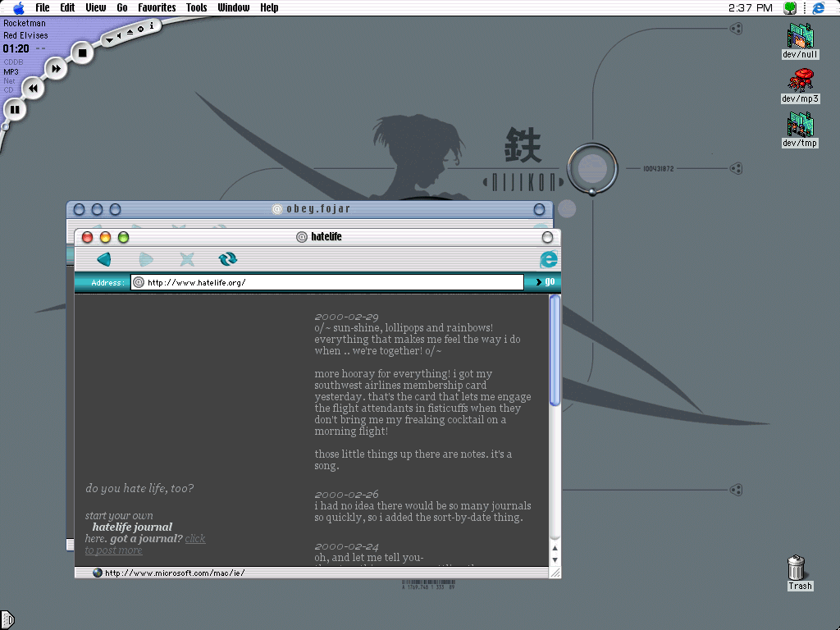Open the Tools menu
Image resolution: width=840 pixels, height=630 pixels.
point(196,7)
